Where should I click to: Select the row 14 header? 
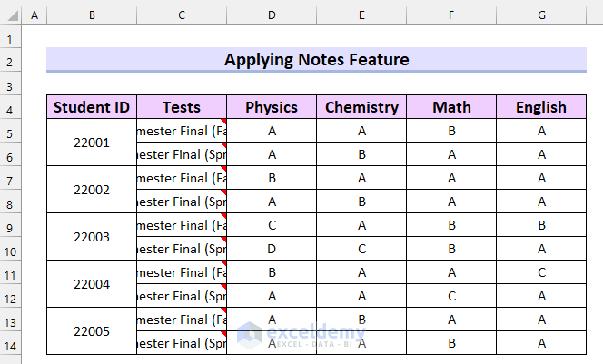[x=11, y=343]
